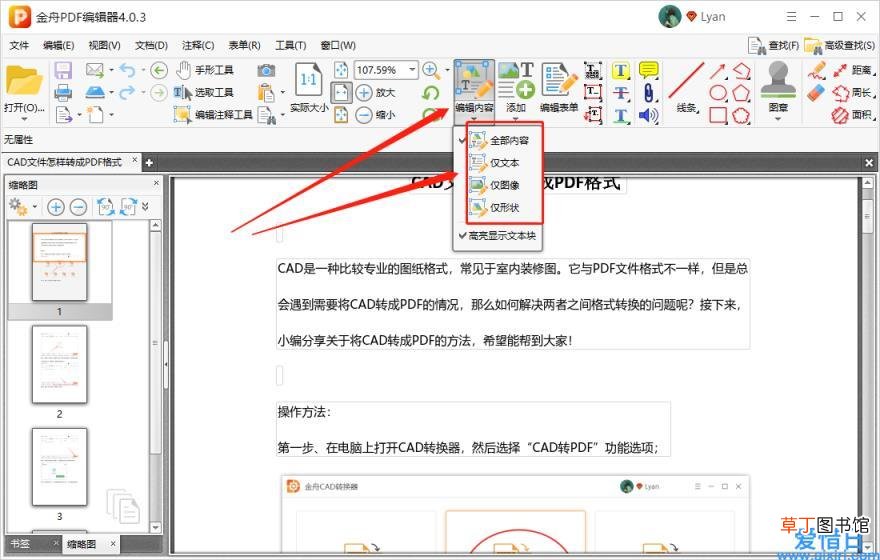Click the Save floppy disk icon
This screenshot has width=880, height=560.
click(63, 71)
